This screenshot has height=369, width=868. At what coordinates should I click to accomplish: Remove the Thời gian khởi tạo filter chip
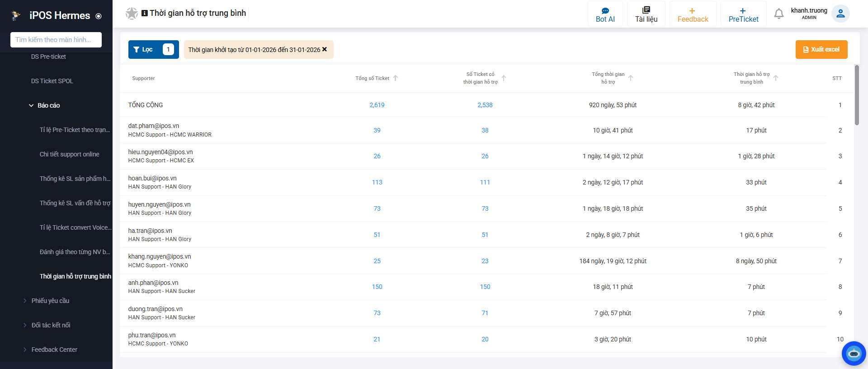tap(324, 49)
